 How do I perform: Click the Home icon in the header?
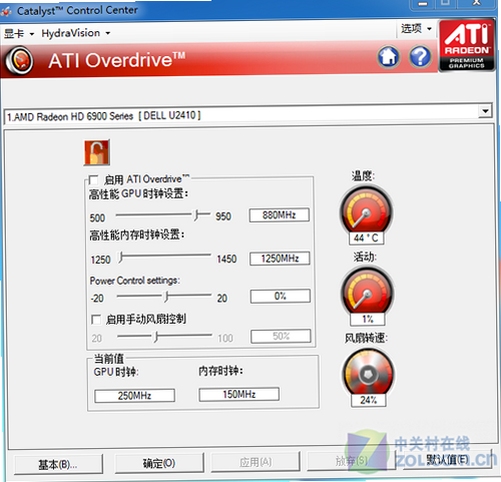pos(389,57)
